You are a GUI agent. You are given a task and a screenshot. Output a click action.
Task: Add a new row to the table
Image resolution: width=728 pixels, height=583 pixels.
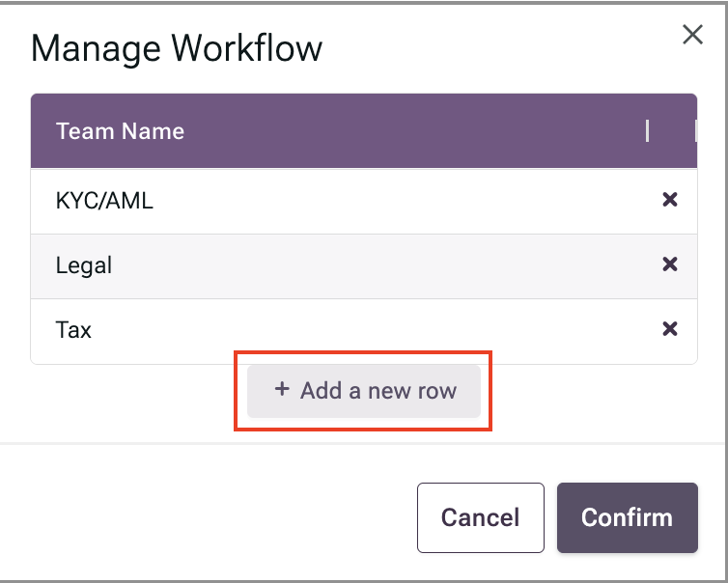(364, 391)
